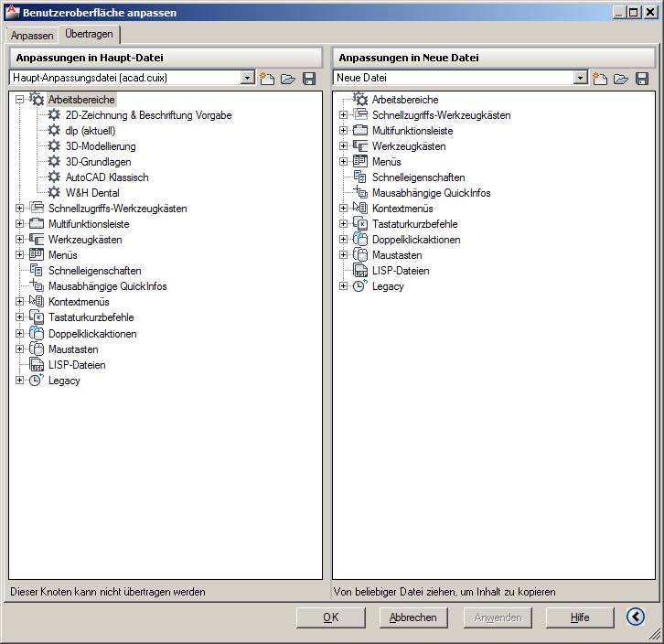The height and width of the screenshot is (644, 664).
Task: Select AutoCAD Klassisch workspace entry
Action: click(107, 177)
